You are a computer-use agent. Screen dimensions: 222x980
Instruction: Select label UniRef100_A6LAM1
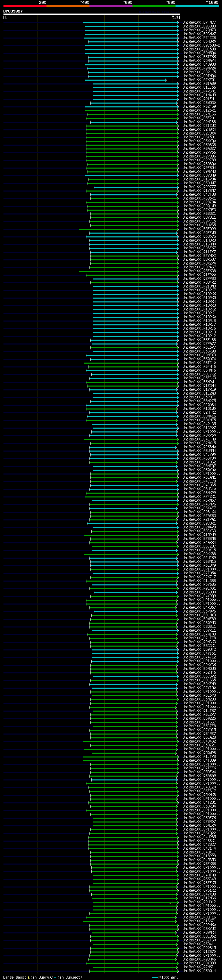(x=199, y=478)
